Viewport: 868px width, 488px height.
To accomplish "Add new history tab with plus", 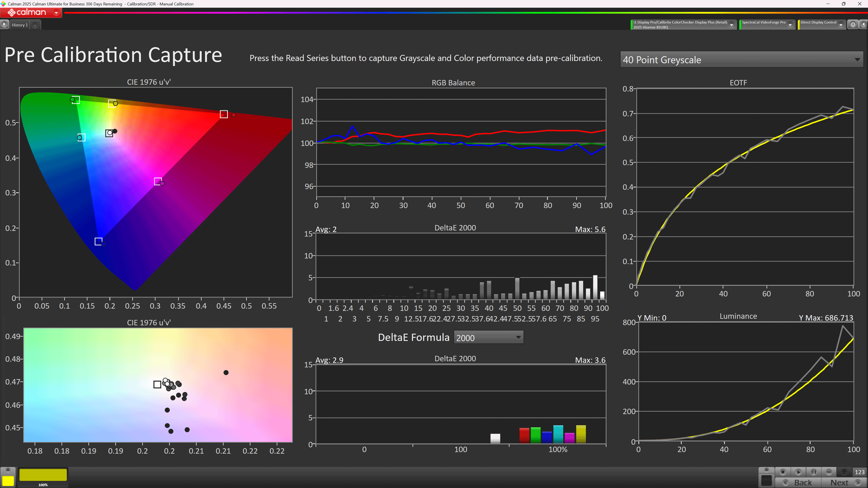I will 35,25.
